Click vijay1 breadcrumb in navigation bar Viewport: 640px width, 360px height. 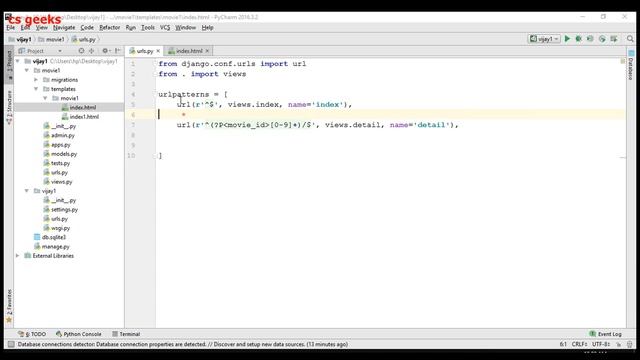click(20, 40)
